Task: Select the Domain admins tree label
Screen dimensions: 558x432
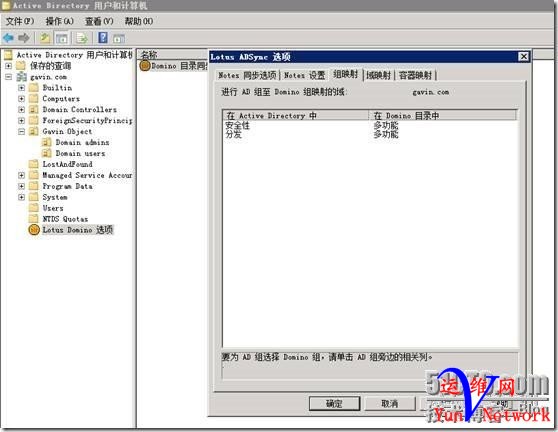Action: [x=82, y=142]
